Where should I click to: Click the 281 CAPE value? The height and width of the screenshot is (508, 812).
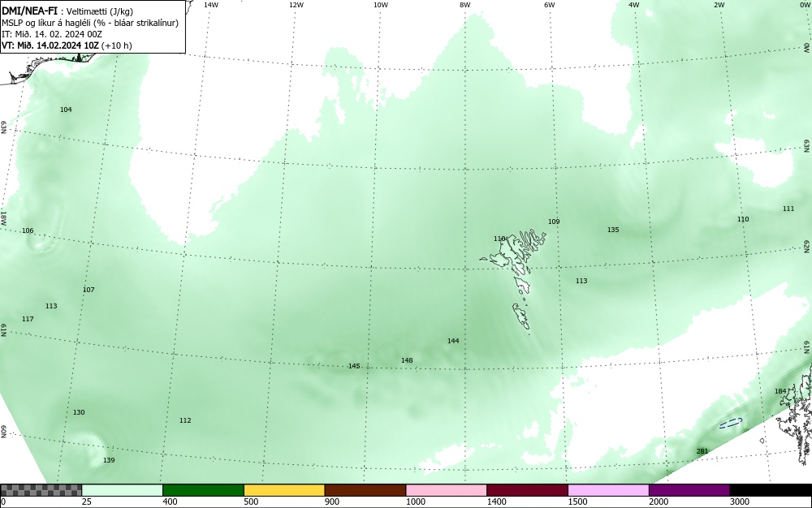pos(702,452)
